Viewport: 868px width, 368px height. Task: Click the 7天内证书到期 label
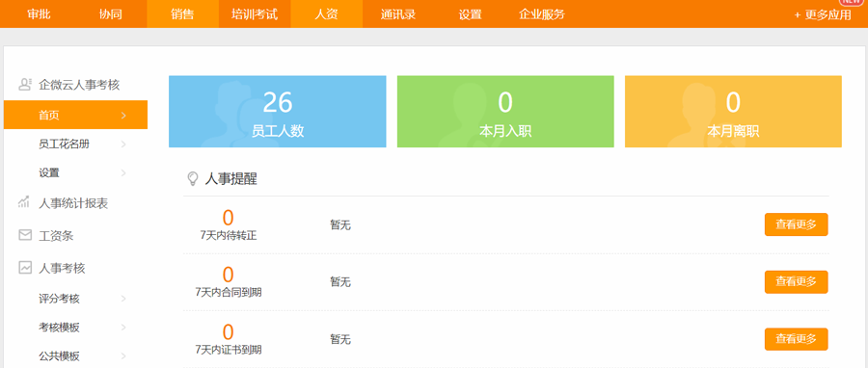(229, 350)
